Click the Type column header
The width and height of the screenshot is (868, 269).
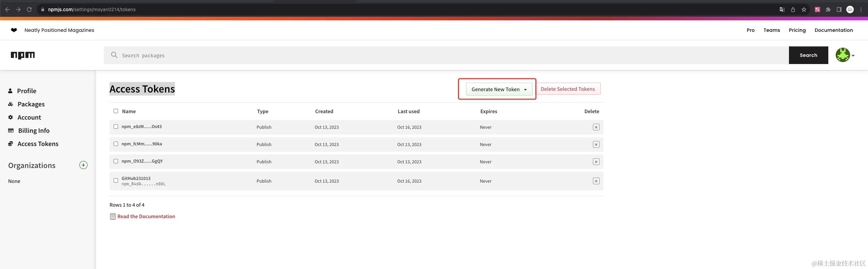click(x=263, y=111)
